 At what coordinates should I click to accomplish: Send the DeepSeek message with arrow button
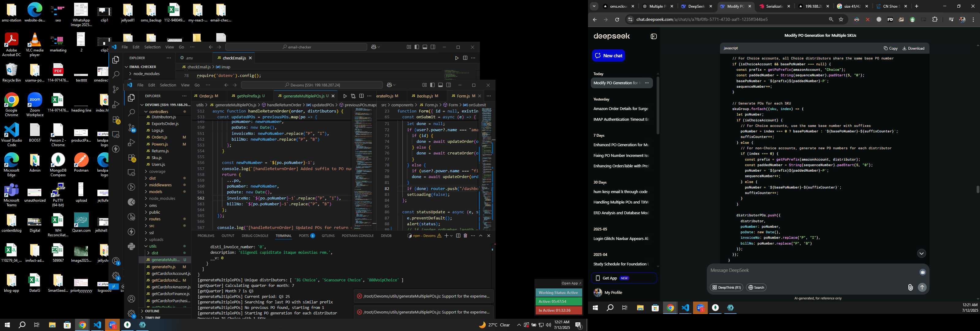(922, 287)
